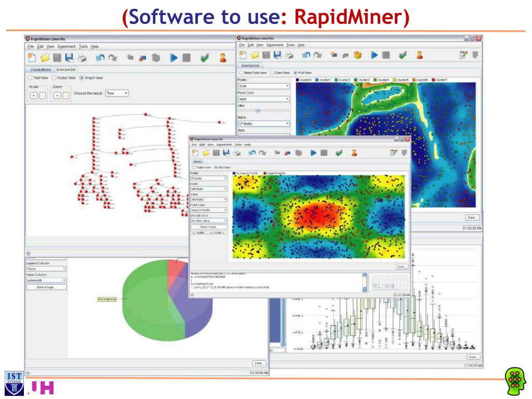Click New icon in SOM cluster window
532x399 pixels.
pos(243,55)
